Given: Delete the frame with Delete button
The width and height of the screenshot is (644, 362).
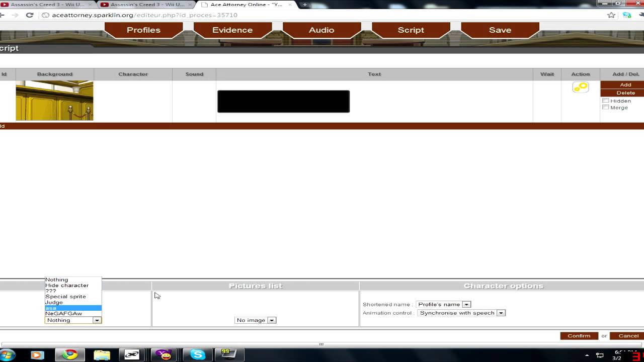Looking at the screenshot, I should tap(625, 93).
